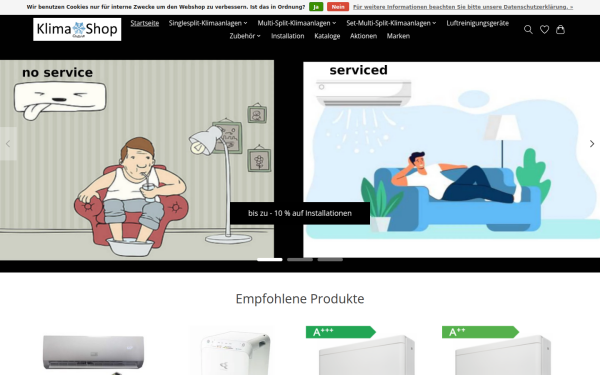
Task: Open the Installation menu item
Action: click(287, 36)
